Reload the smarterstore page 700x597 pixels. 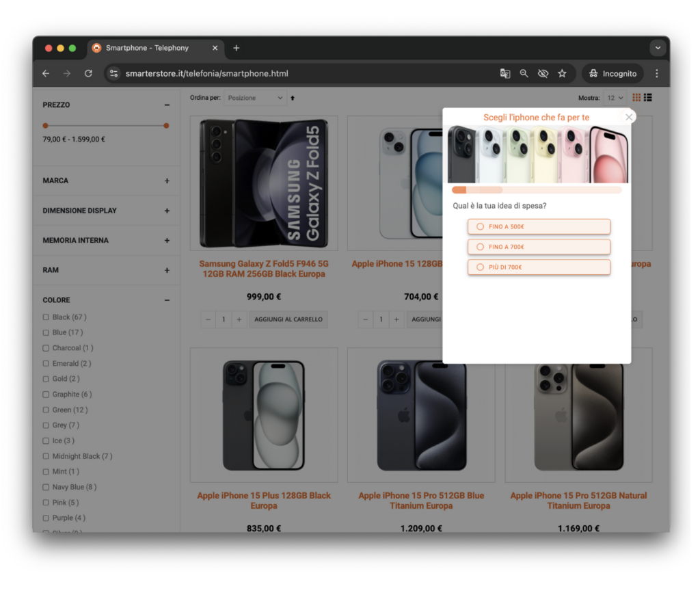(x=88, y=73)
